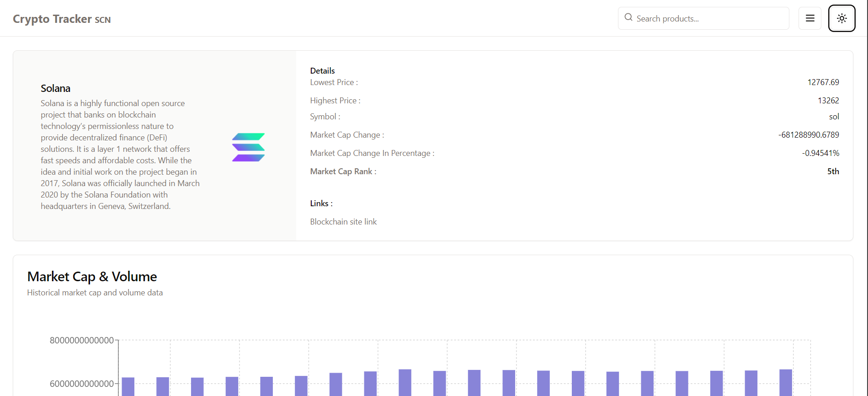The width and height of the screenshot is (868, 396).
Task: Click the Symbol label
Action: (x=325, y=117)
